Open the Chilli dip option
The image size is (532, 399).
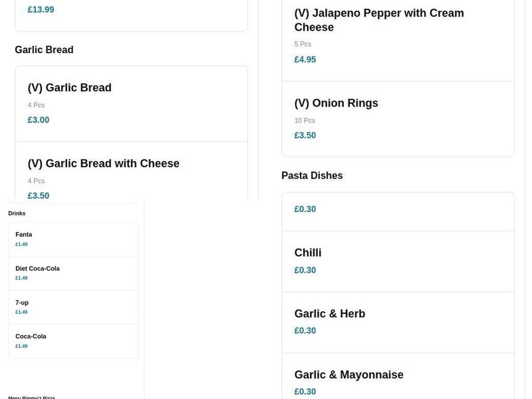308,253
